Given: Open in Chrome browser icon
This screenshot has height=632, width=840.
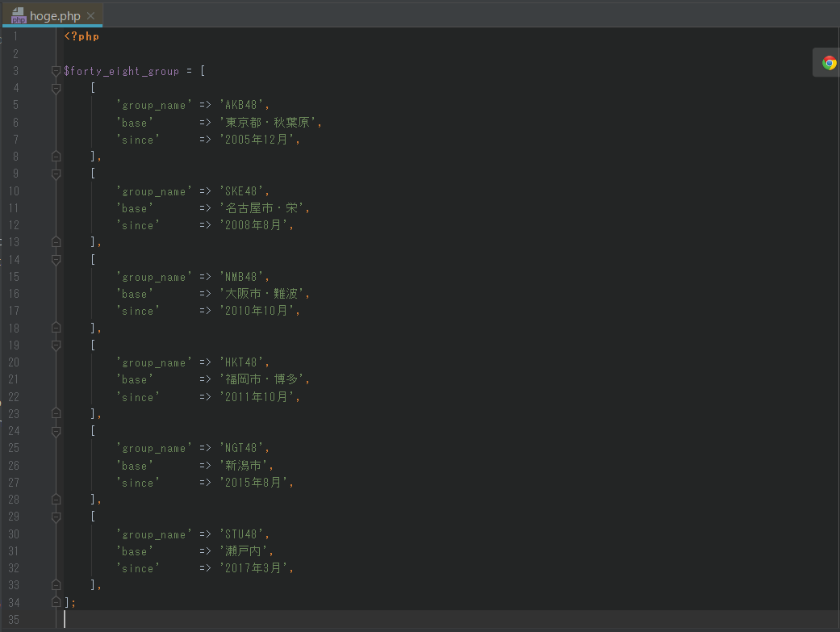Looking at the screenshot, I should [x=830, y=63].
